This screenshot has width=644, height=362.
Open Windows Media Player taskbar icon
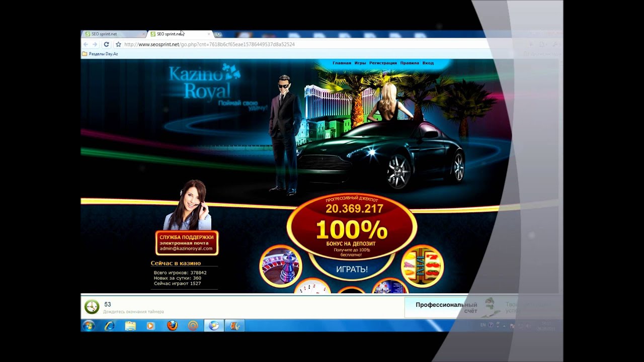point(151,326)
